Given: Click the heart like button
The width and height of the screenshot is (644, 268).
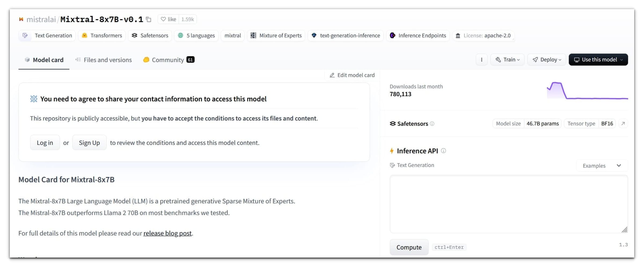Looking at the screenshot, I should (x=169, y=19).
